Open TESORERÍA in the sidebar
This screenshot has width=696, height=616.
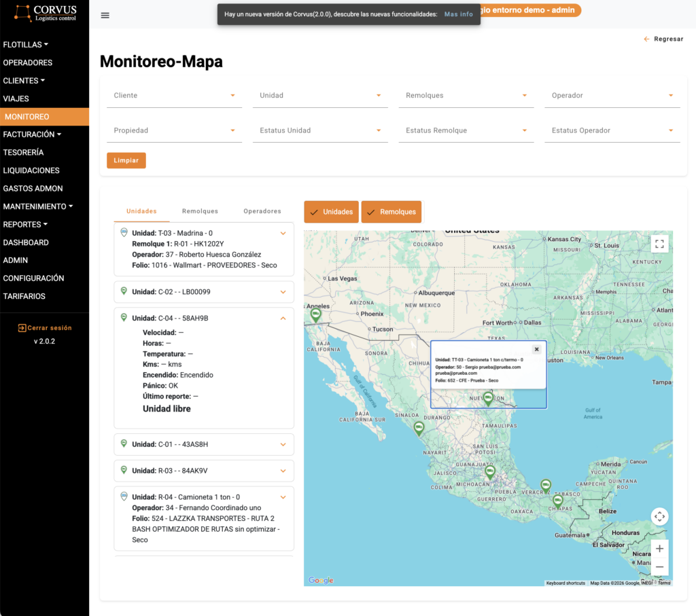point(23,153)
